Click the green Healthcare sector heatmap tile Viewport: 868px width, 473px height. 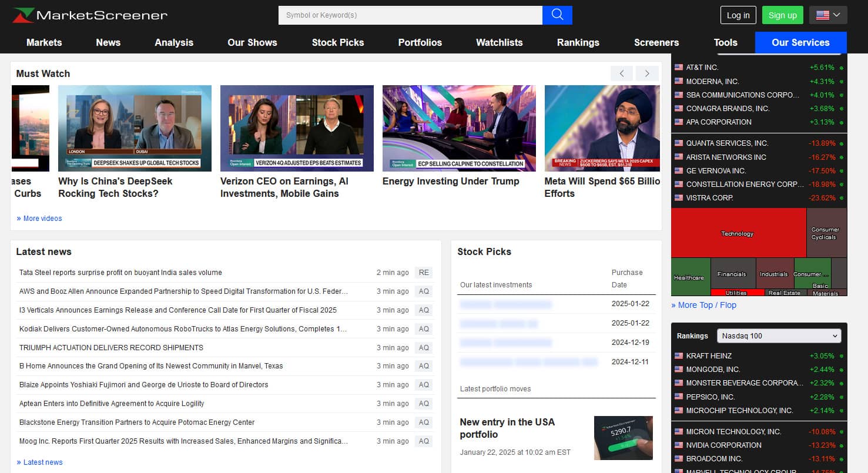(x=690, y=277)
